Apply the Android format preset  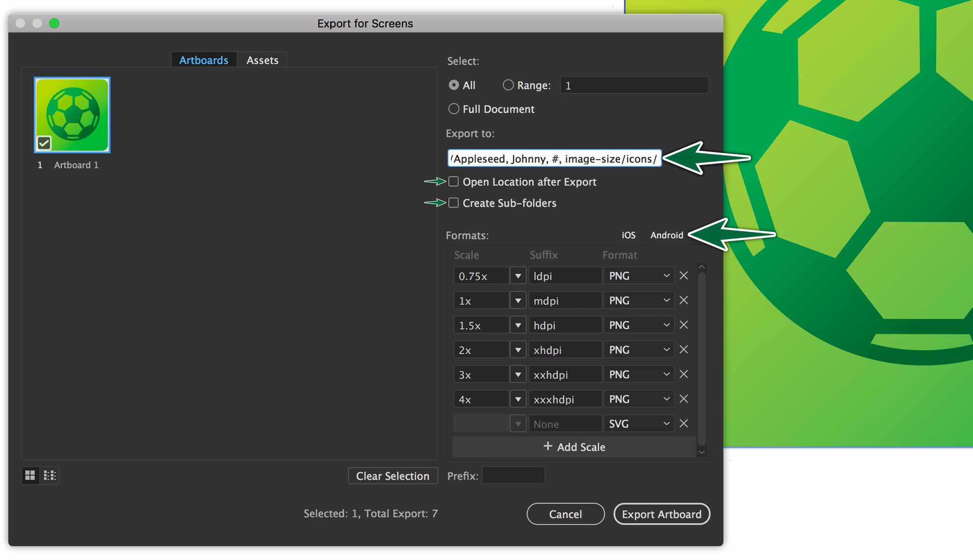pos(667,235)
